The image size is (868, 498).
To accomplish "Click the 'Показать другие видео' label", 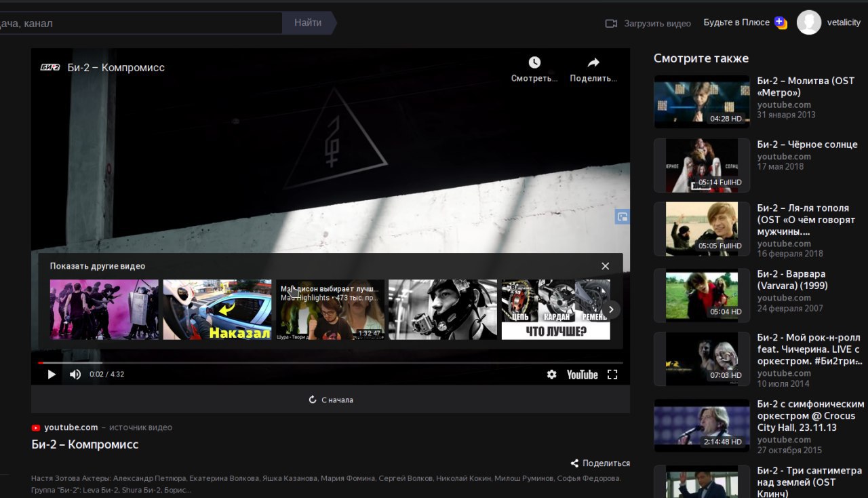I will click(x=98, y=266).
